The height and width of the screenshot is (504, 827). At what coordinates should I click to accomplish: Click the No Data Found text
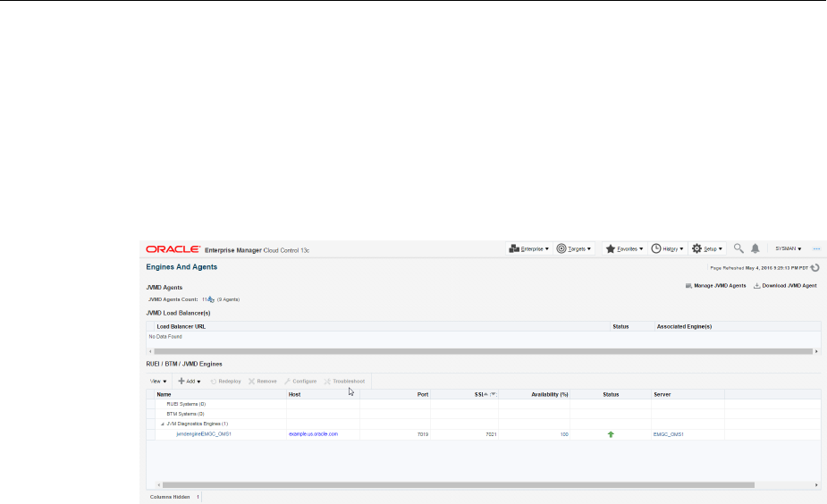[x=165, y=336]
